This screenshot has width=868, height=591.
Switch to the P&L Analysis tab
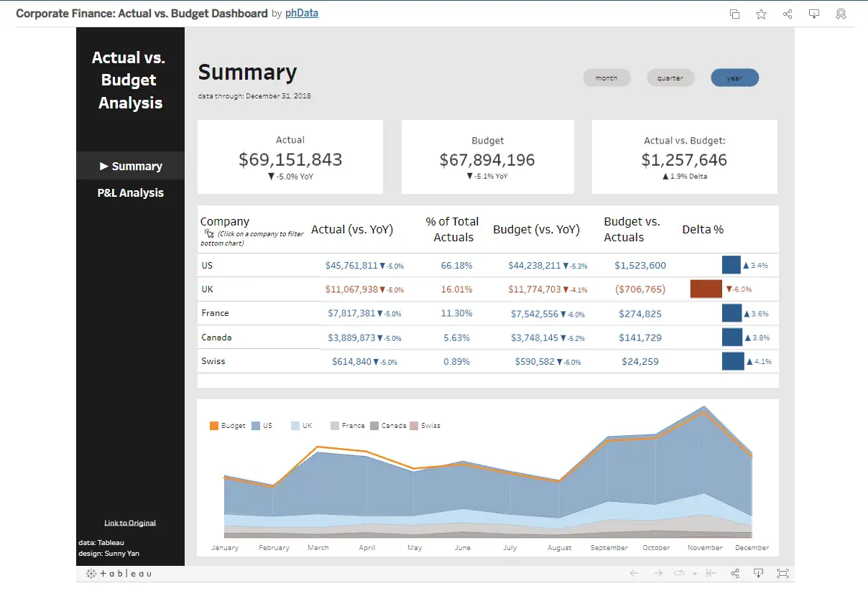[x=130, y=192]
